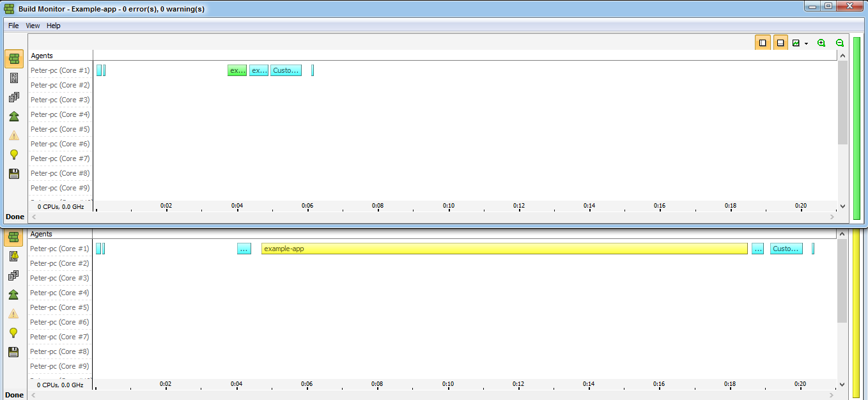Open the Output view in the top window sidebar
Screen dimensions: 868x400
point(14,78)
